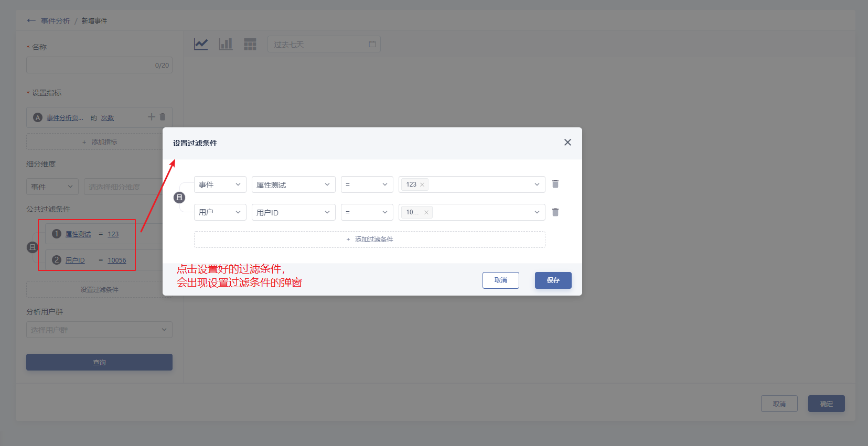This screenshot has width=868, height=446.
Task: Close the 设置过滤条件 dialog
Action: click(567, 143)
